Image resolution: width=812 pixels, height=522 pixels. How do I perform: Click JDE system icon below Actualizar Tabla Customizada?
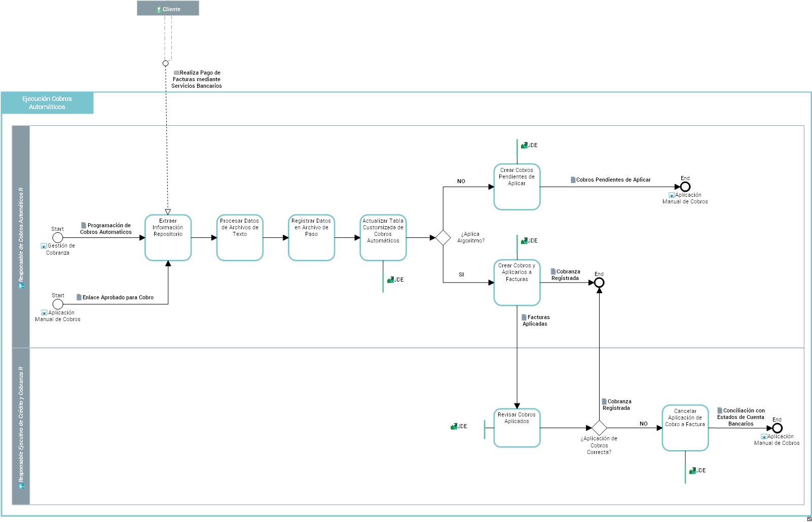click(x=390, y=280)
